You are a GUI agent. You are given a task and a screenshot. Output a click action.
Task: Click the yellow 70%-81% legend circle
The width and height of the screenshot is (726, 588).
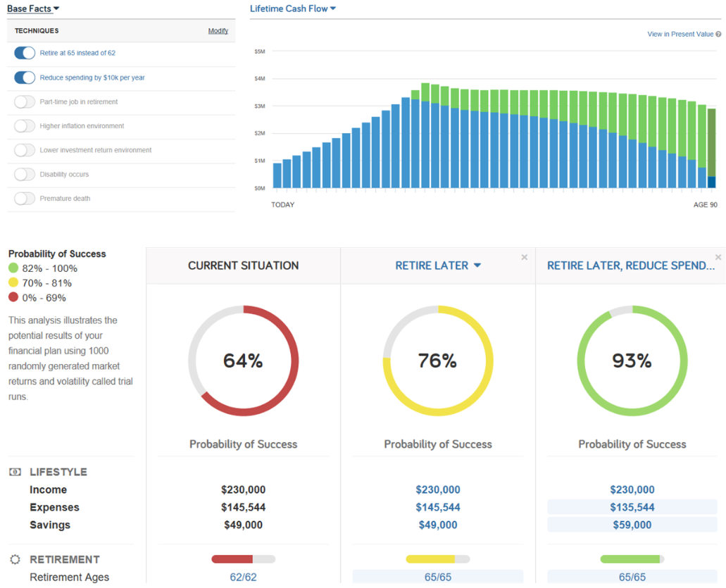click(13, 283)
